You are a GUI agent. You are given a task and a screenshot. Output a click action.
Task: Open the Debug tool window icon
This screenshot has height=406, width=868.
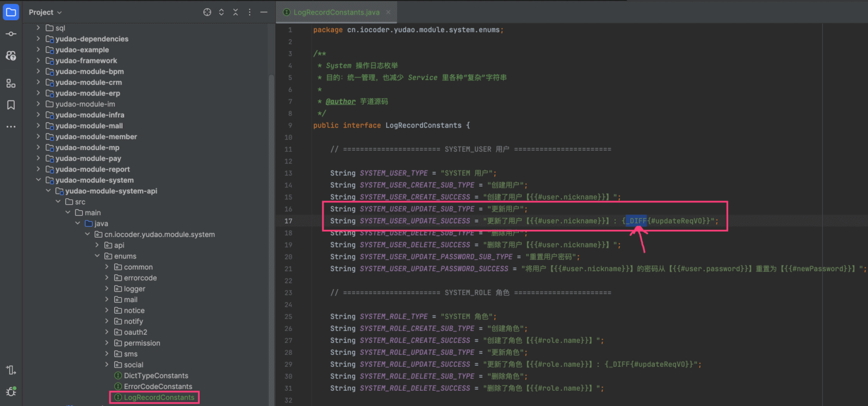[x=11, y=391]
